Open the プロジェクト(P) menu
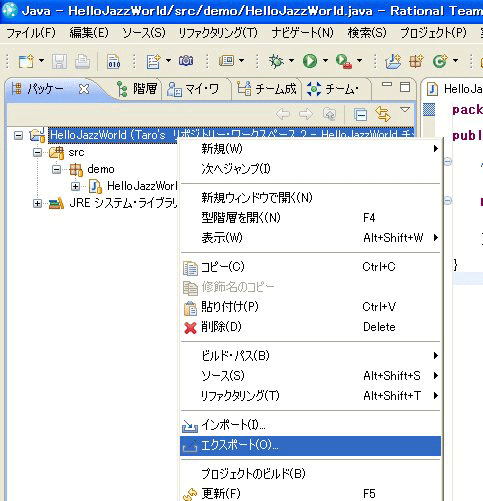This screenshot has height=501, width=483. (433, 33)
